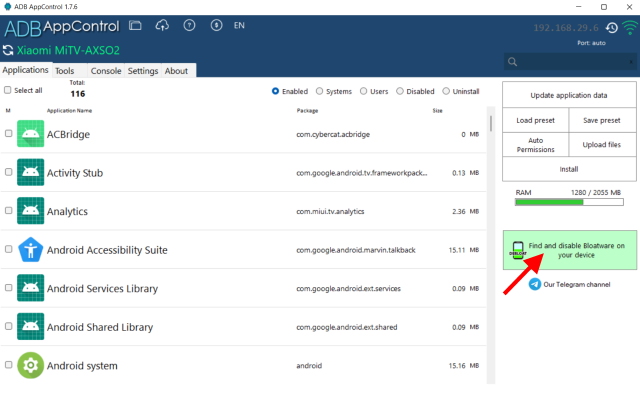
Task: Check the Android system checkbox
Action: click(8, 365)
